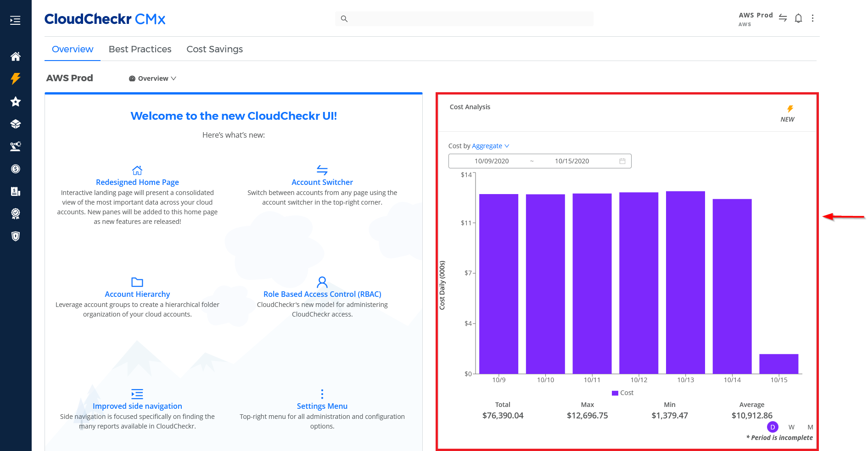868x451 pixels.
Task: Click the short 10/15 cost bar
Action: pyautogui.click(x=779, y=364)
